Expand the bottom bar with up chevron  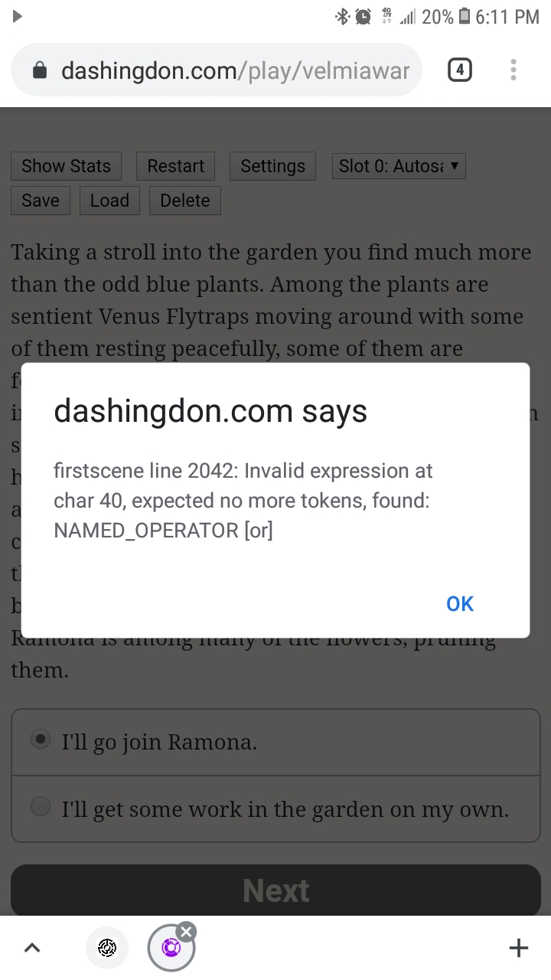(x=32, y=948)
